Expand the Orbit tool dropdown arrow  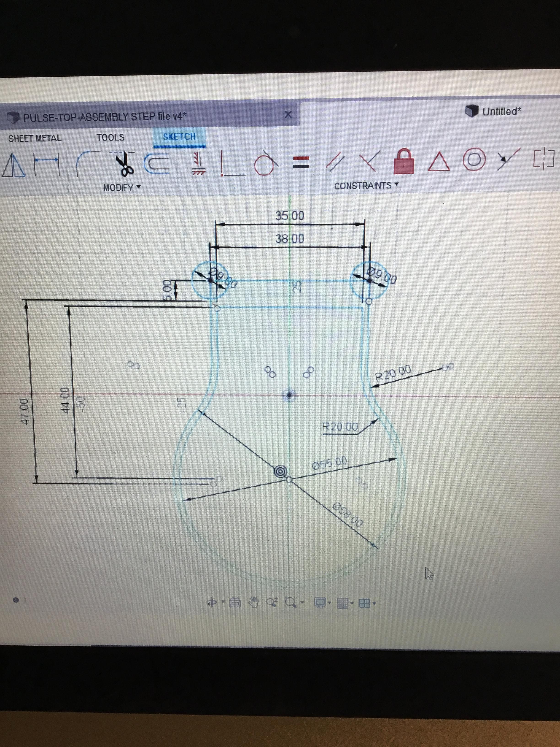click(x=223, y=602)
